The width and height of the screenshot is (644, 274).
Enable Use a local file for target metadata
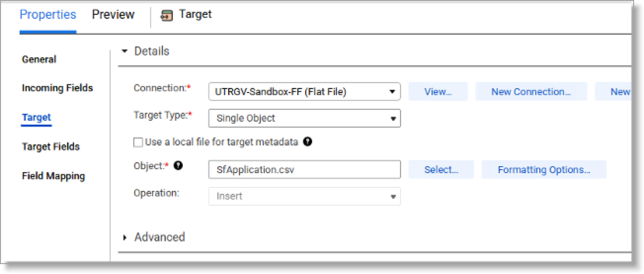pos(138,142)
